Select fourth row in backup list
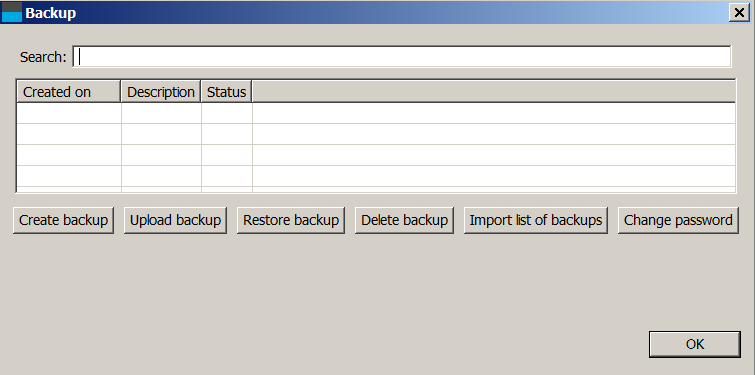Screen dimensions: 755x375 coord(376,176)
